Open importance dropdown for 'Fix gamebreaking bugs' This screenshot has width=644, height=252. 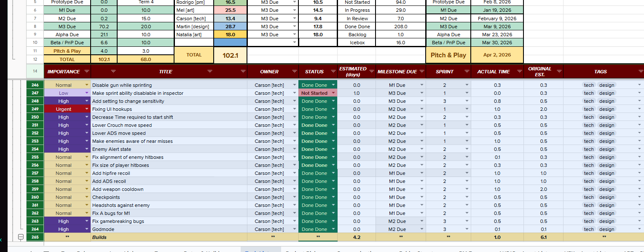click(87, 221)
